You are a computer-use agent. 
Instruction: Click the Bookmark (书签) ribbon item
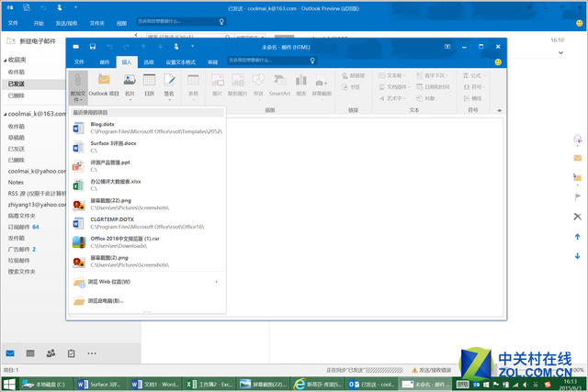351,87
